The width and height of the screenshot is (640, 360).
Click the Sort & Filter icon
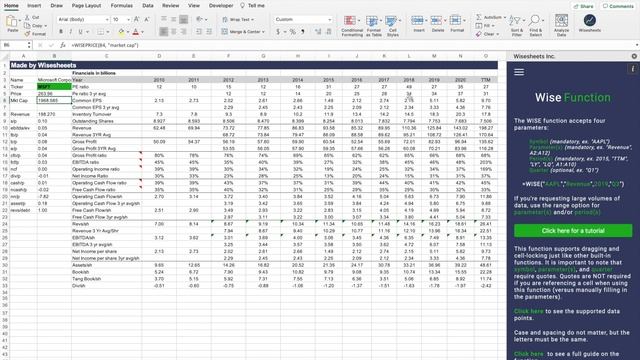point(515,20)
